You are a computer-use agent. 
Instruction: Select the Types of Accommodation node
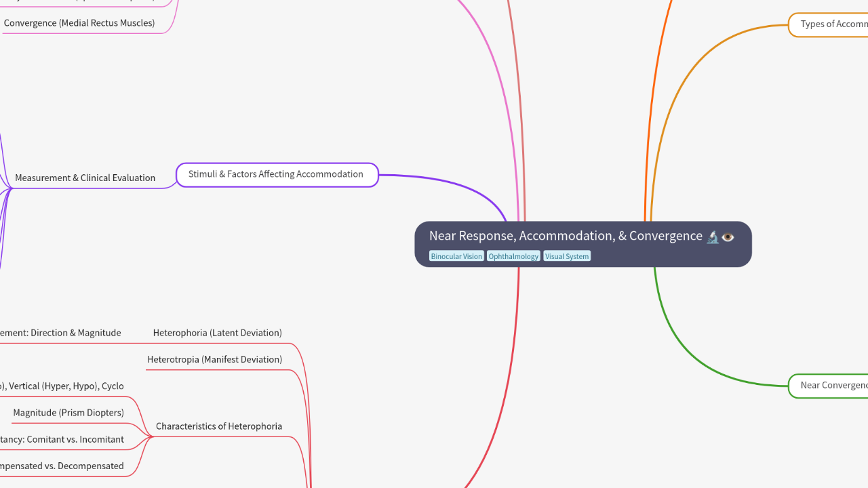pos(829,24)
